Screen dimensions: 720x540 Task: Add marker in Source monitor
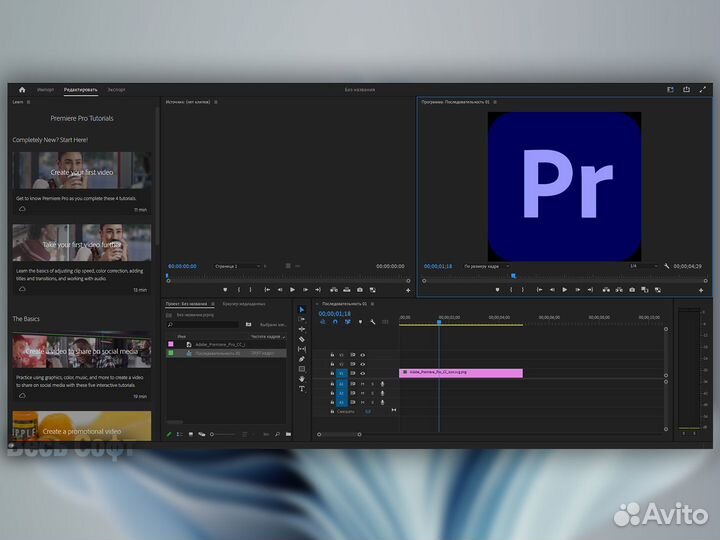tap(225, 290)
